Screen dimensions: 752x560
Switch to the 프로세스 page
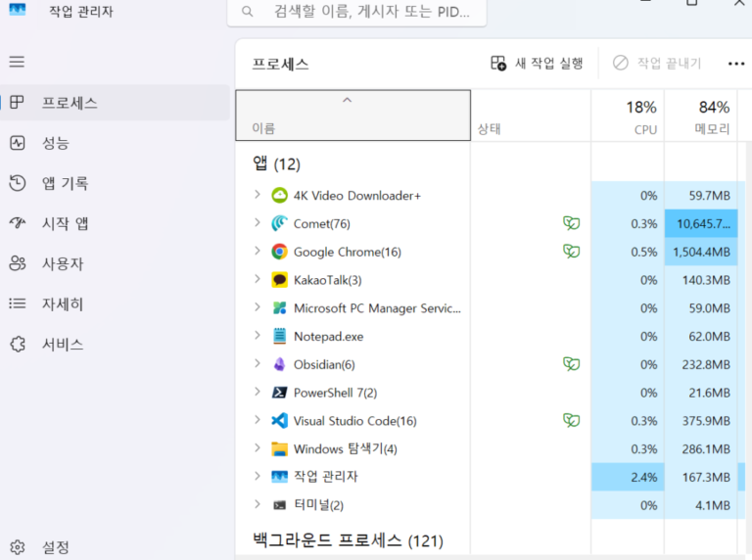tap(116, 103)
